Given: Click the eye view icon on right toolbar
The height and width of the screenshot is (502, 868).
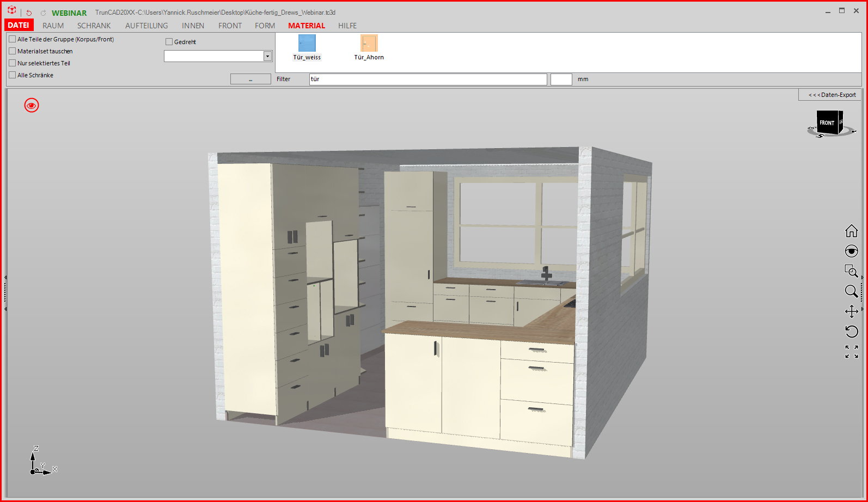Looking at the screenshot, I should [x=851, y=251].
